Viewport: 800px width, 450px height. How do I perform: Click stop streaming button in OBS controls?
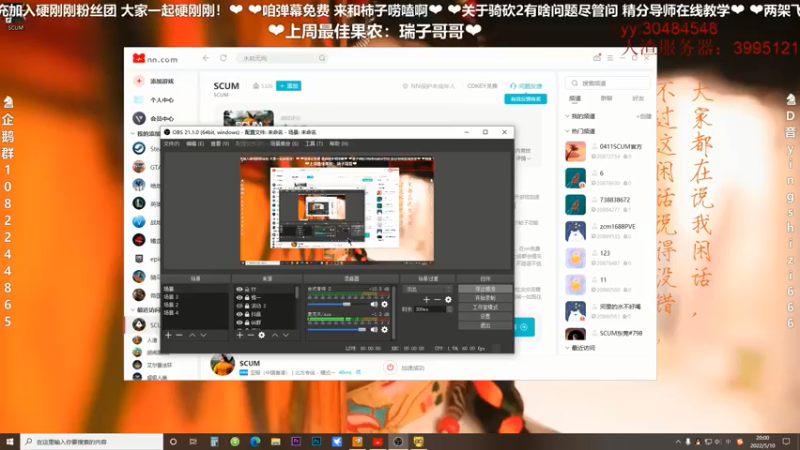485,289
